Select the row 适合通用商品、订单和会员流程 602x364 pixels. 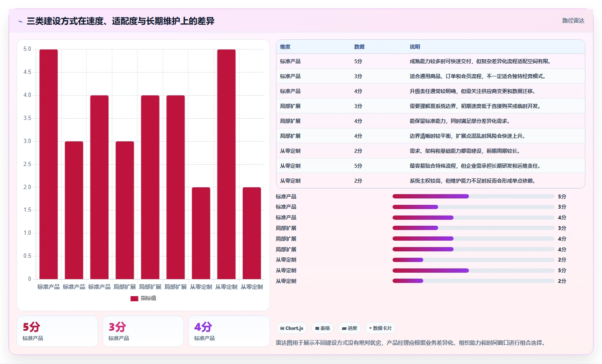click(430, 76)
